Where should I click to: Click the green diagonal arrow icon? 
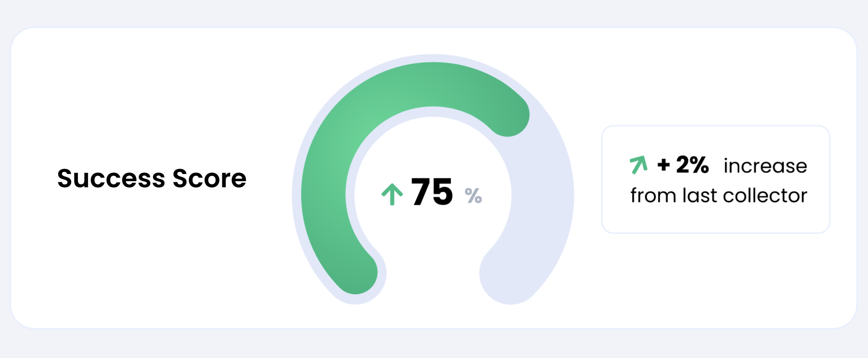pos(639,164)
